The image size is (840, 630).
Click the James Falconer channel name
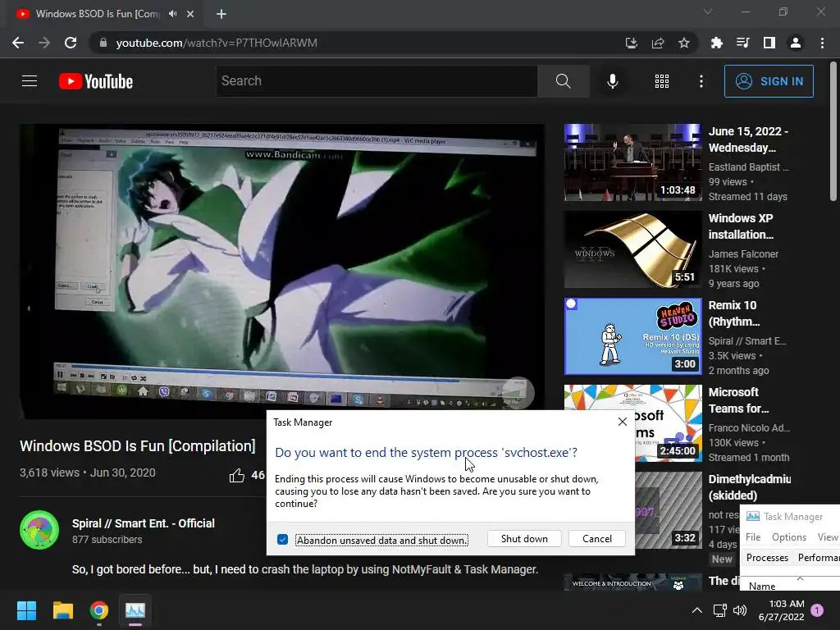click(743, 254)
